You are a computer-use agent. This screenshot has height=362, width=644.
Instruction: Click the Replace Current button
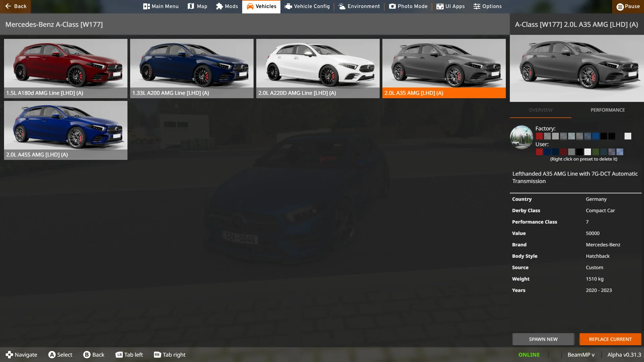(610, 339)
